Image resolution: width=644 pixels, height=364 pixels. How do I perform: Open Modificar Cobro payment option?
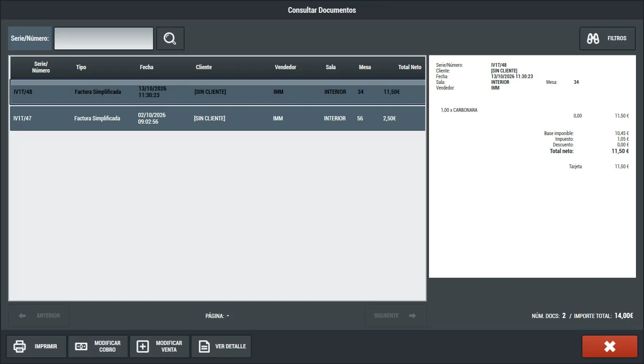point(98,346)
